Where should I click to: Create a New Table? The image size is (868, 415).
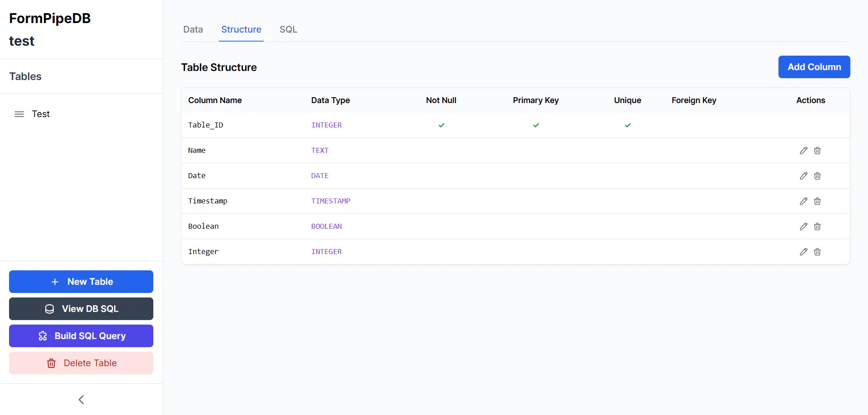click(81, 282)
